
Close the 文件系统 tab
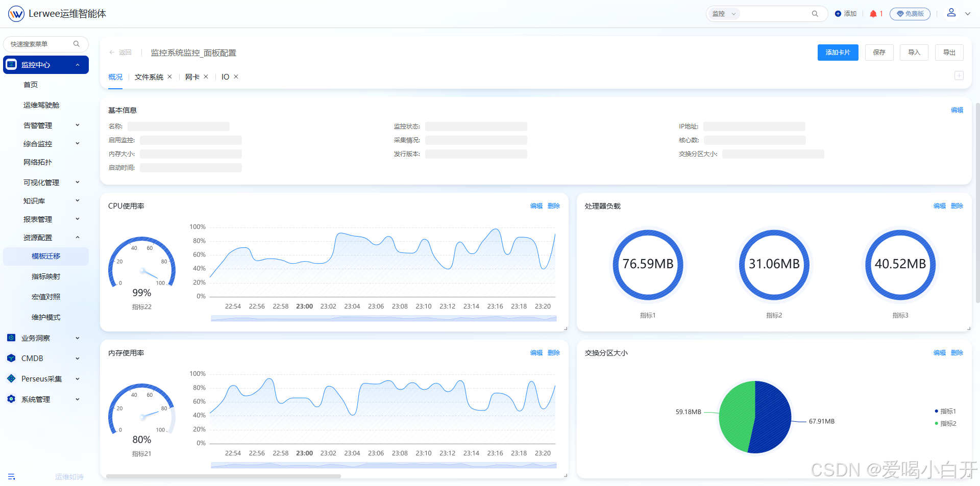169,76
